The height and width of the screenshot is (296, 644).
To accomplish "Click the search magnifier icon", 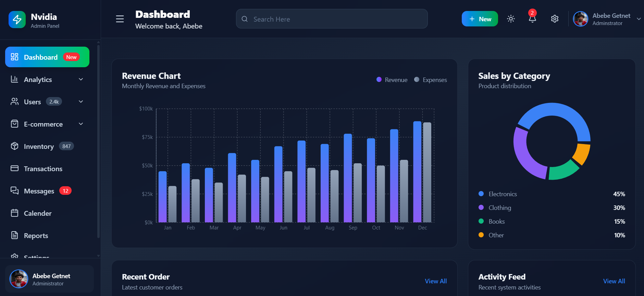I will coord(245,19).
